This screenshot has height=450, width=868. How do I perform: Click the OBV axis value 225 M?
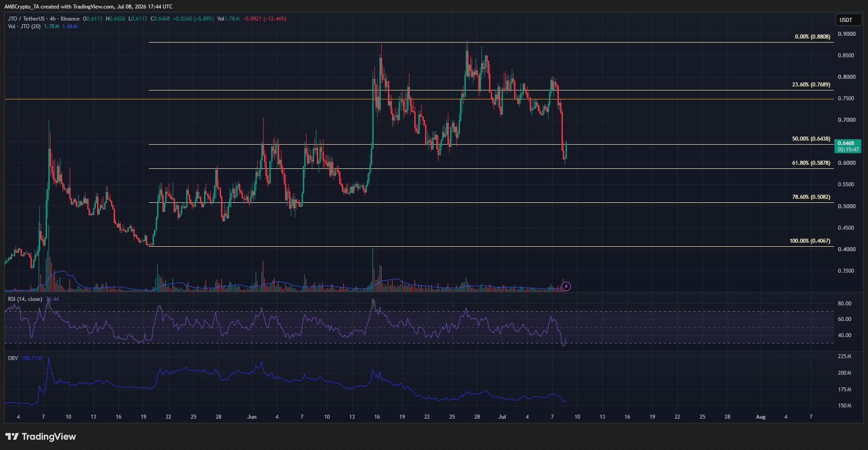845,356
